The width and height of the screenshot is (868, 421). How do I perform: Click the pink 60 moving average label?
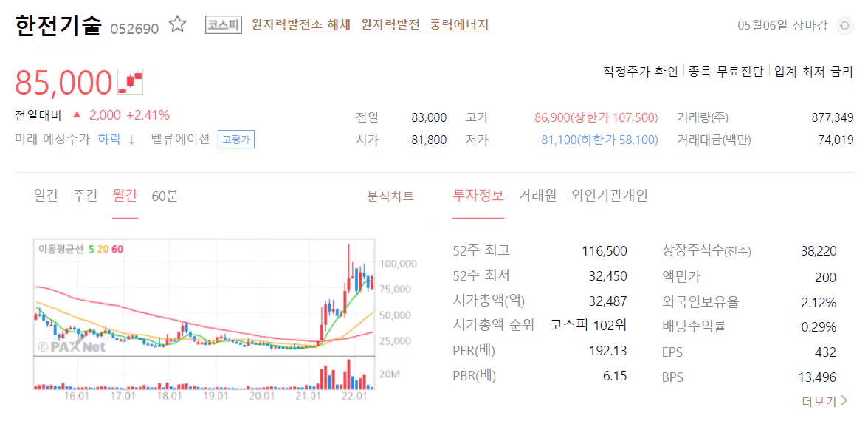(x=117, y=250)
